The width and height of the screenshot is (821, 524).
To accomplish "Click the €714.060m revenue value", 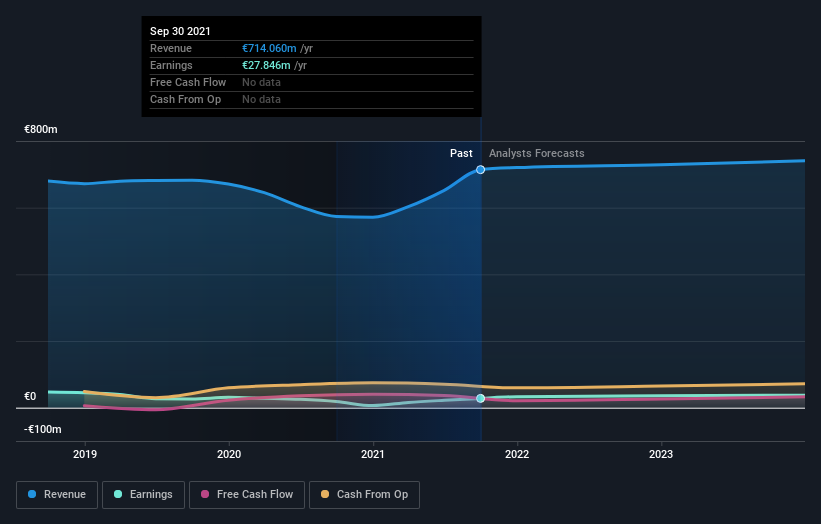I will click(269, 48).
